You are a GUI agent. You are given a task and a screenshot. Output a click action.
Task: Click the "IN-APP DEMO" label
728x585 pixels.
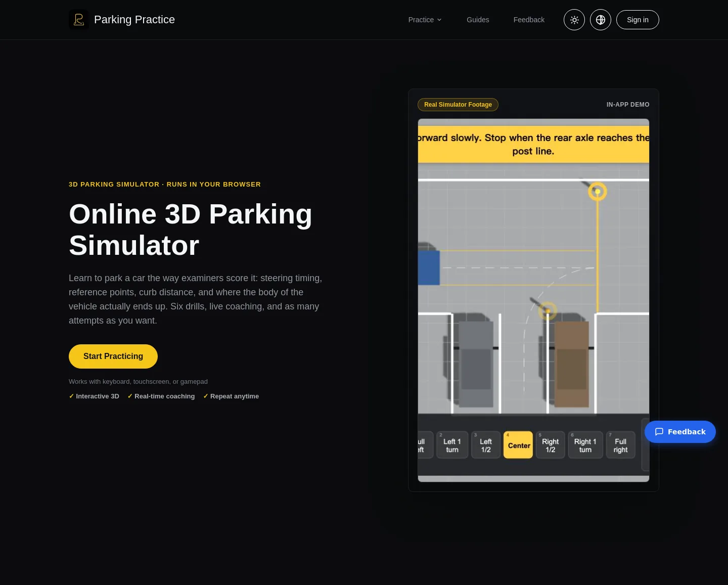pos(628,105)
